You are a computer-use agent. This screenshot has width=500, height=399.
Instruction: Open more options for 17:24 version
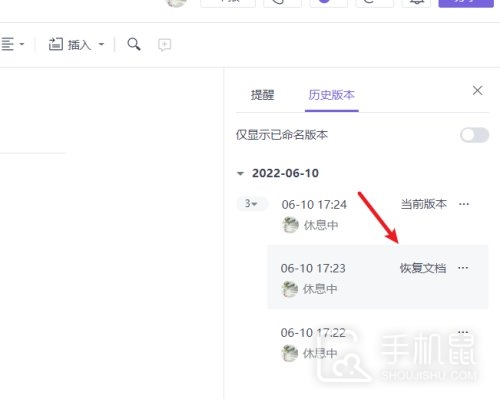464,204
